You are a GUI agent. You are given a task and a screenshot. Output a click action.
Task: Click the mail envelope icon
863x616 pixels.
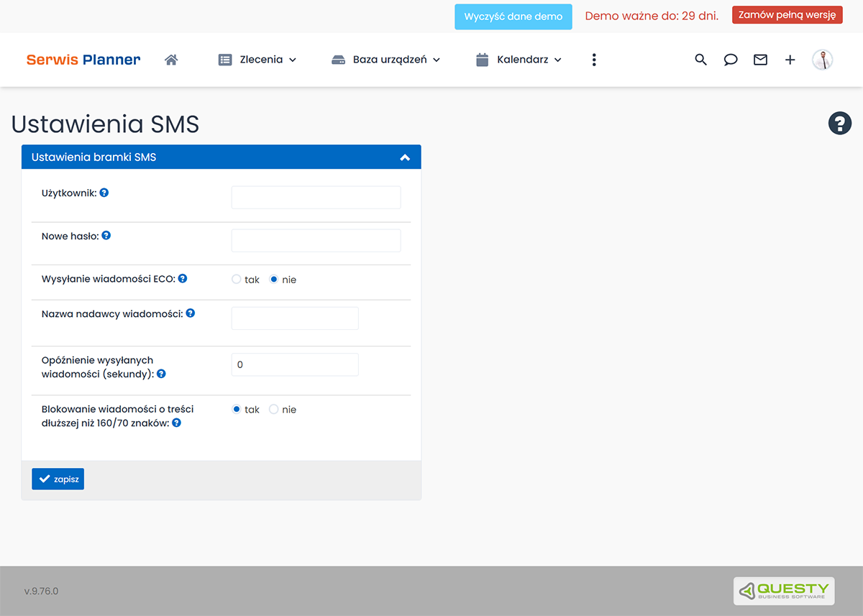pyautogui.click(x=760, y=60)
